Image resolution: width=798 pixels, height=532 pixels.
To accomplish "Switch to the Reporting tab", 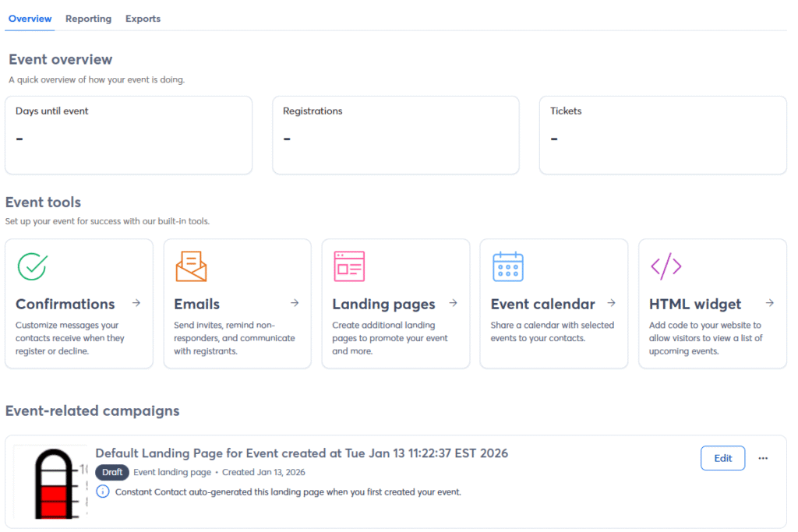I will (88, 18).
